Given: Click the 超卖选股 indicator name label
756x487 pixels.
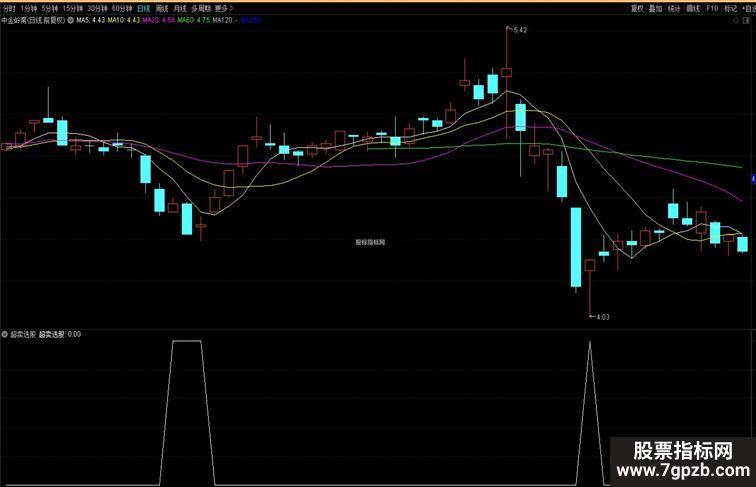Looking at the screenshot, I should 23,334.
